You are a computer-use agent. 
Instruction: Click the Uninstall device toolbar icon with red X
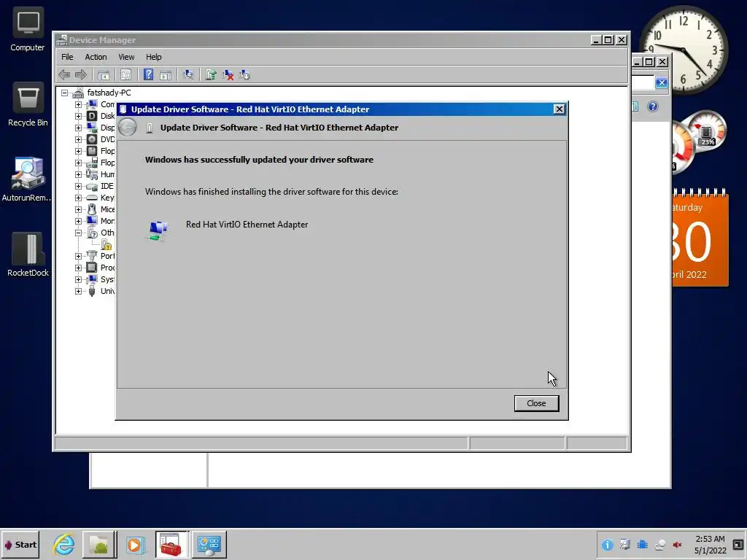pos(228,75)
